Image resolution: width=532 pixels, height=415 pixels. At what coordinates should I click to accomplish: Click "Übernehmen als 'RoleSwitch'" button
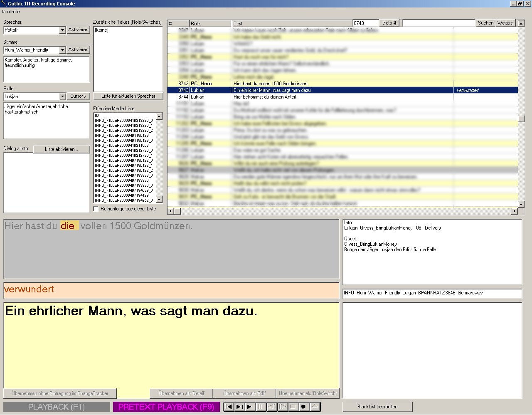[x=308, y=393]
